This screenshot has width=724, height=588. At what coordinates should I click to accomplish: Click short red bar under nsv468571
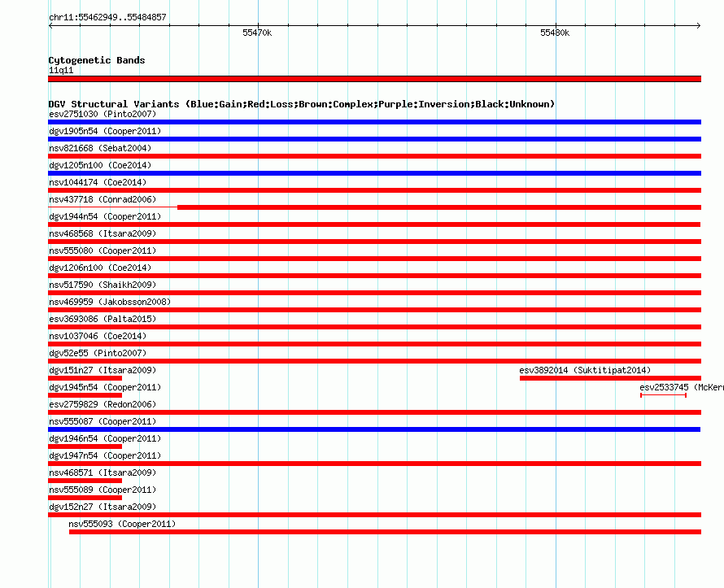pos(85,481)
